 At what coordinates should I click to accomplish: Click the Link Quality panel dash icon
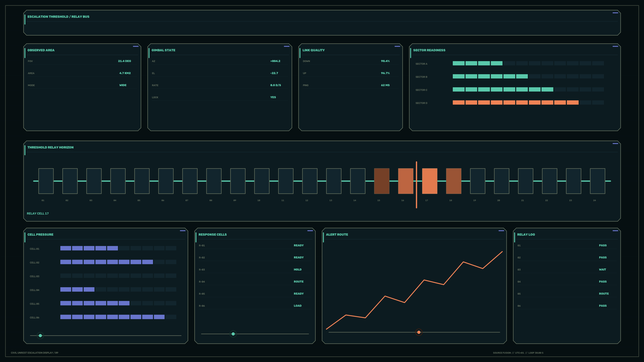[397, 46]
